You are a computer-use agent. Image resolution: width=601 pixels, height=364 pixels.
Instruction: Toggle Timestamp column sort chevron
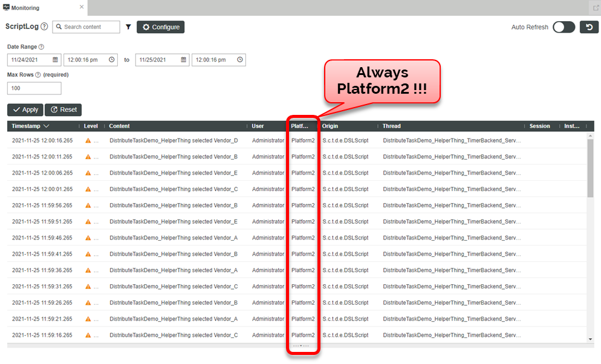[47, 126]
